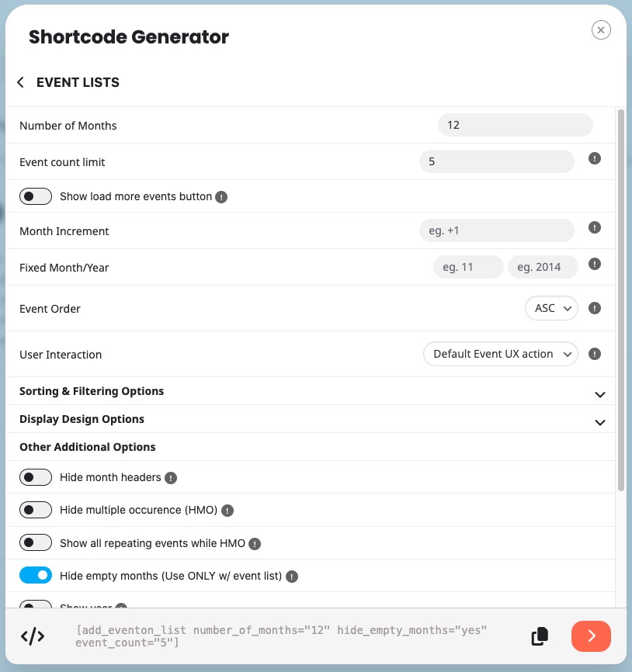Disable Hide empty months toggle

coord(36,575)
